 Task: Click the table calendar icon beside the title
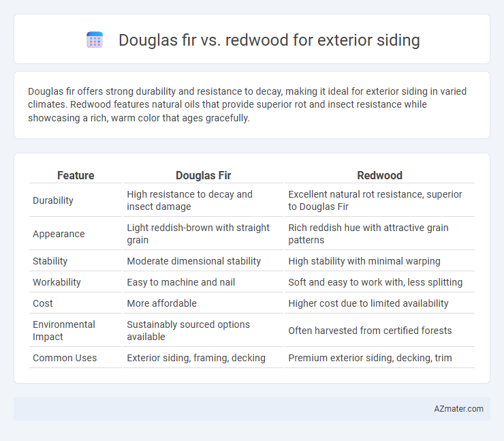pos(95,40)
